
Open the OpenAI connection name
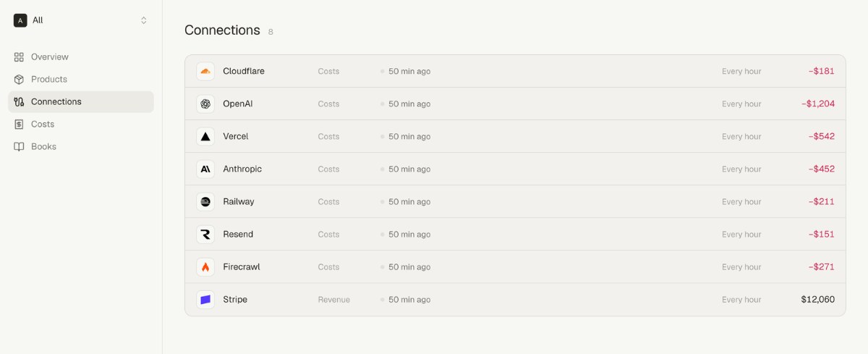tap(238, 104)
